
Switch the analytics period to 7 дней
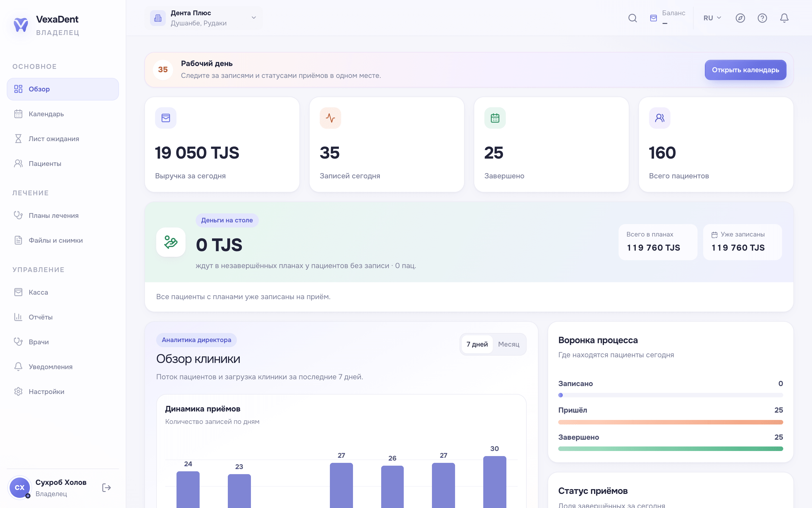(x=477, y=344)
